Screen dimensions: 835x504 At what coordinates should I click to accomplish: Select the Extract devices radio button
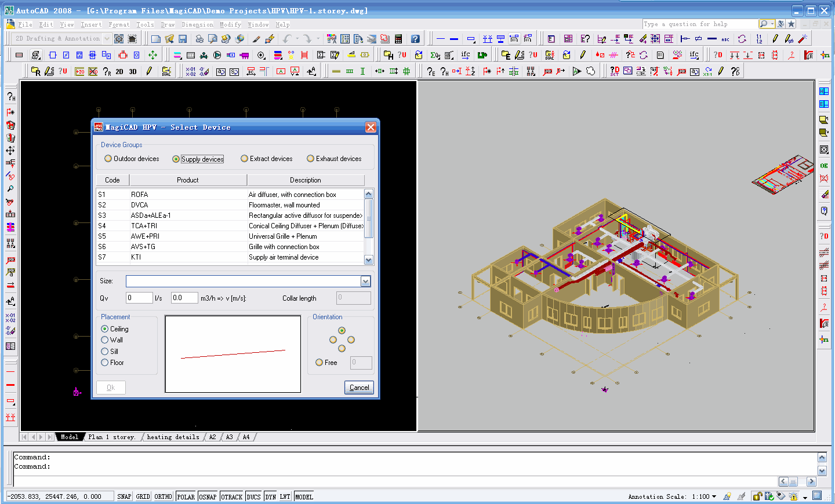pos(244,159)
